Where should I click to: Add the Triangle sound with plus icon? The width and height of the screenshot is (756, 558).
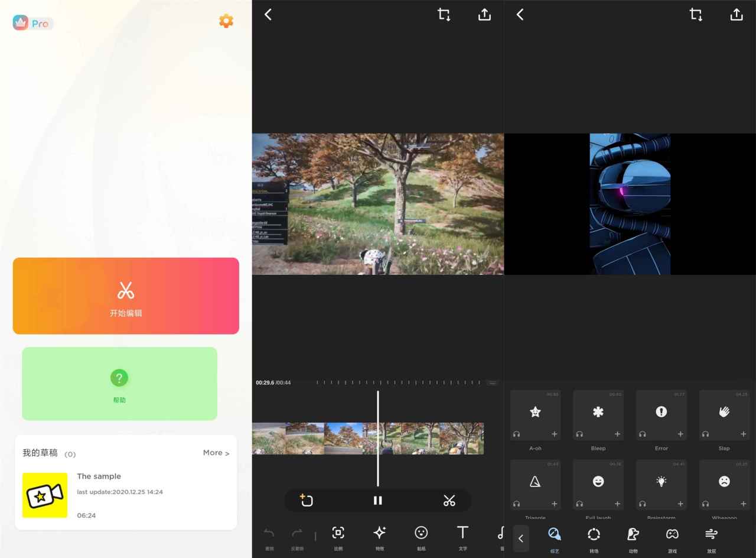(x=555, y=504)
